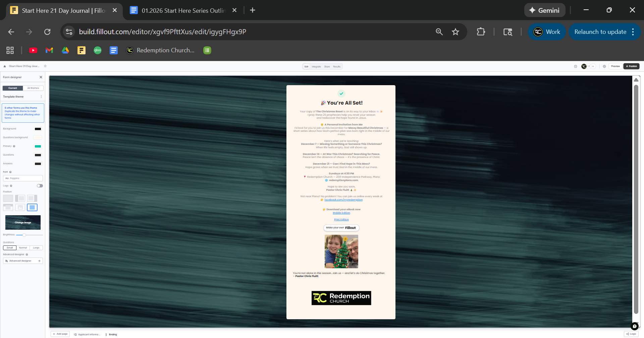This screenshot has height=338, width=644.
Task: Star the form as a favorite
Action: tap(45, 66)
